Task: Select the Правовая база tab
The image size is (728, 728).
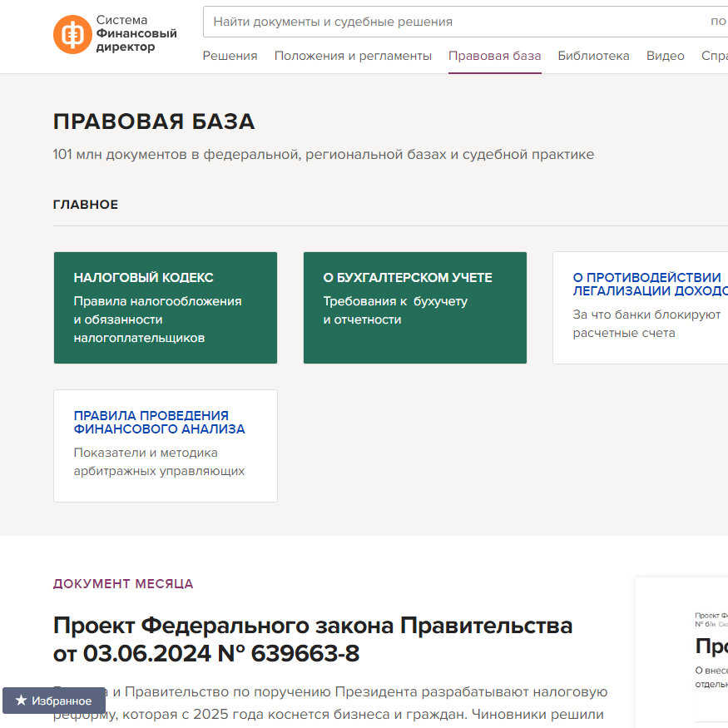Action: point(494,56)
